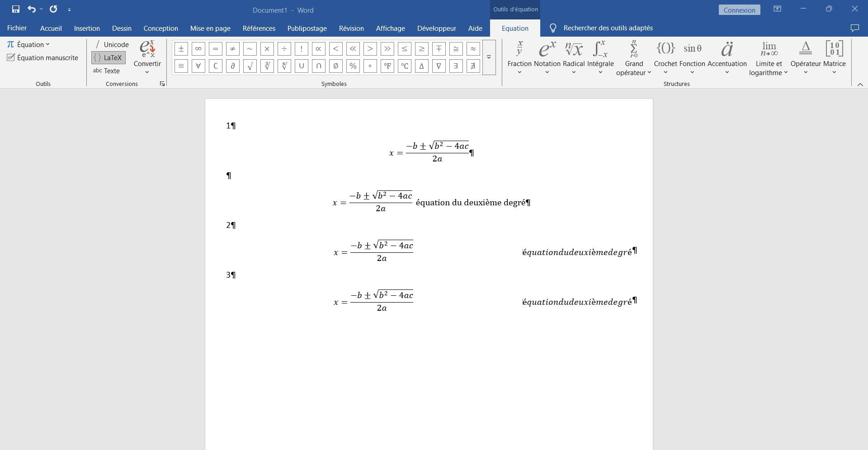Open the Intégrale structures dropdown

coord(600,57)
